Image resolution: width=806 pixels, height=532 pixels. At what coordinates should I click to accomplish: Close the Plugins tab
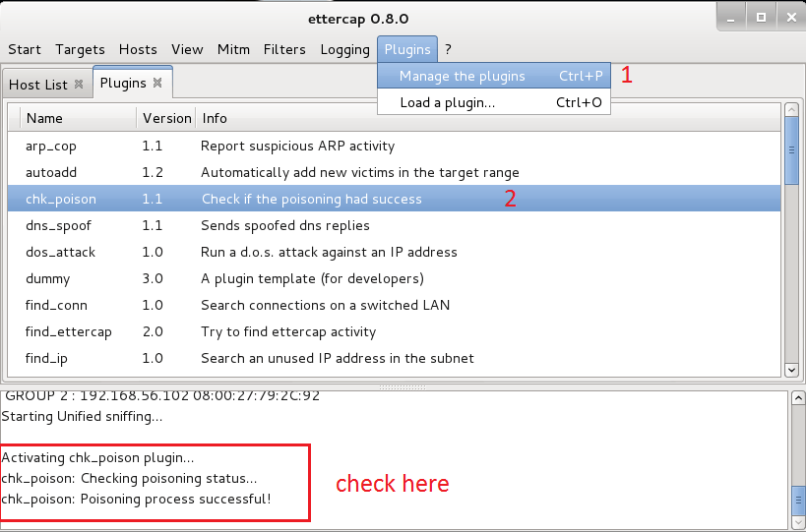(157, 83)
